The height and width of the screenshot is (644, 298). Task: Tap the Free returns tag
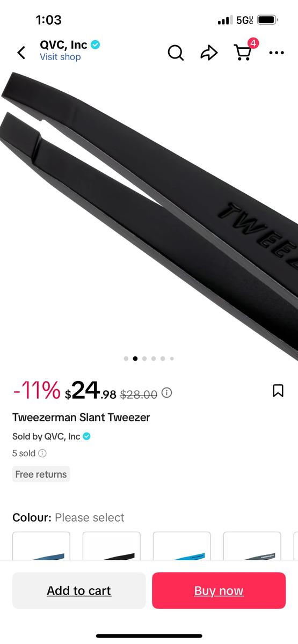41,474
